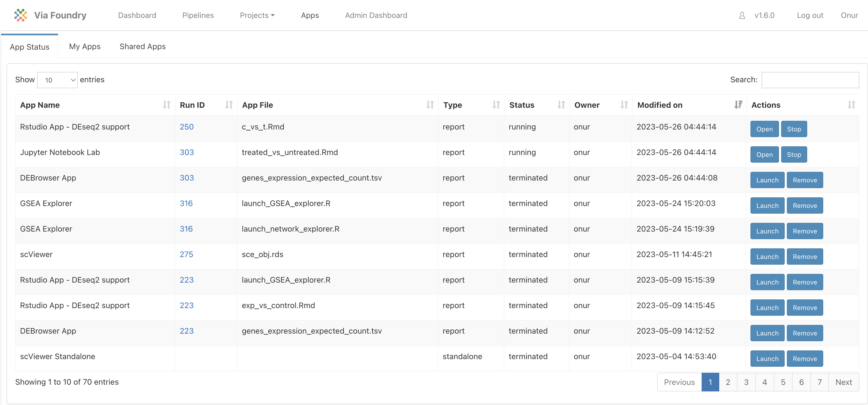
Task: Open run 223 for DEBrowser genes_expression file
Action: click(187, 331)
